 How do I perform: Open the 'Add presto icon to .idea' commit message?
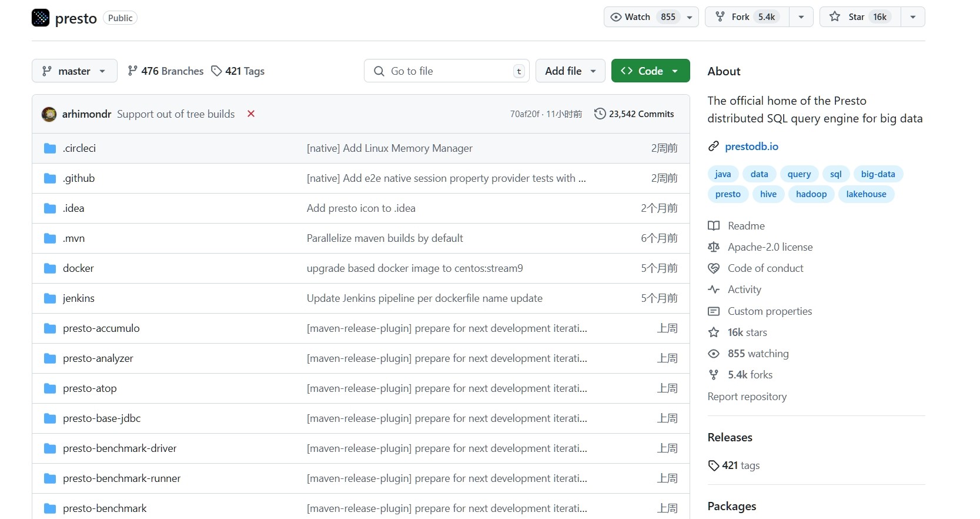pos(361,208)
